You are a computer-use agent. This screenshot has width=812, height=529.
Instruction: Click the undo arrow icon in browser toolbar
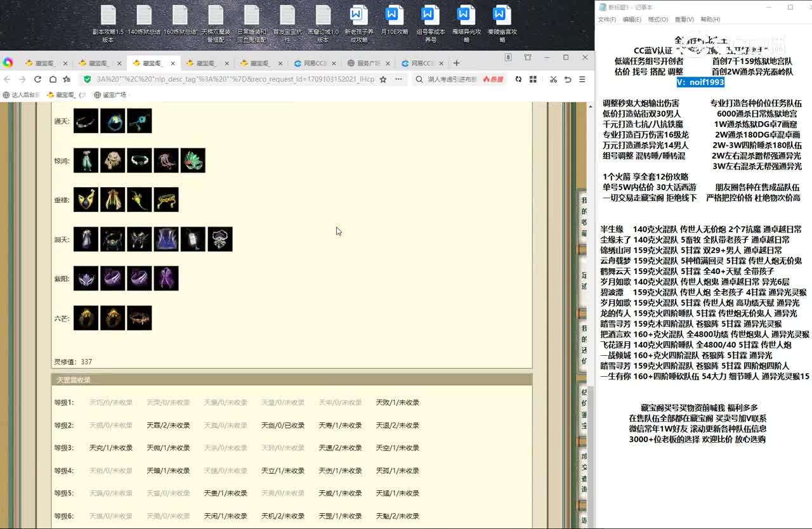pyautogui.click(x=568, y=79)
